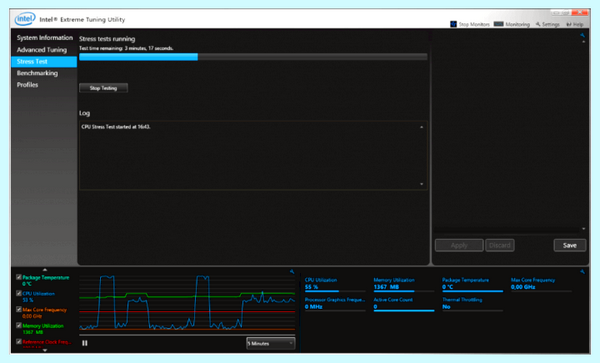This screenshot has height=363, width=600.
Task: Switch to the Benchmarking section
Action: coord(37,73)
